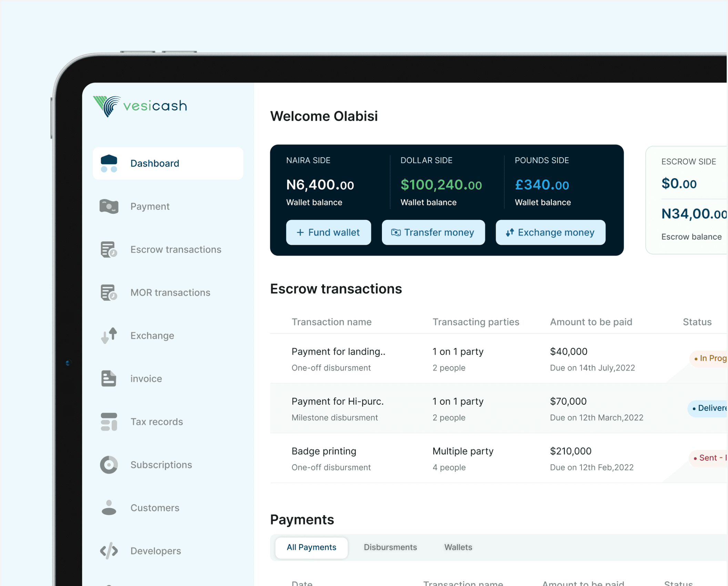
Task: Switch to the Disbursments tab
Action: (x=390, y=547)
